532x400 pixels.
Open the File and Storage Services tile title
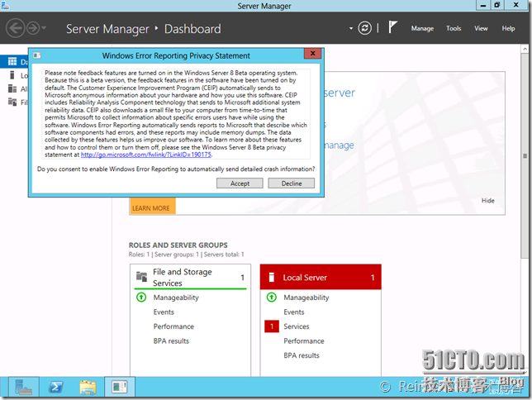183,278
